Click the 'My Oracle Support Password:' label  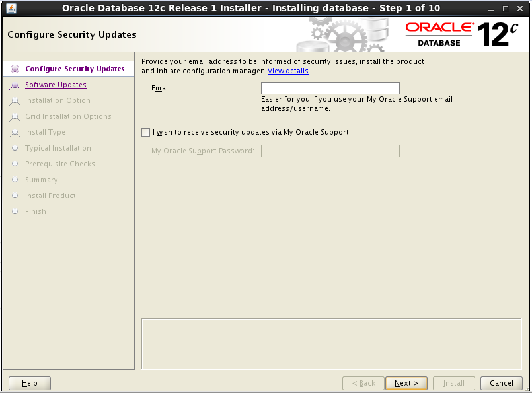tap(203, 151)
